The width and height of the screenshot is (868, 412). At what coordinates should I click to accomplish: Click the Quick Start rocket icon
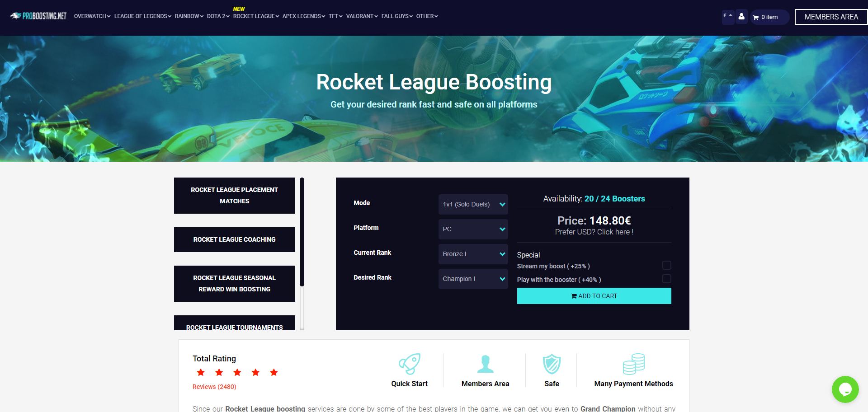410,364
